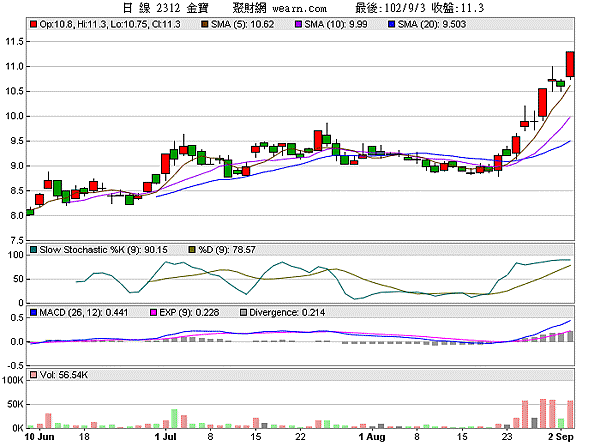Click the tall red candlestick closing near 10.5
This screenshot has width=600, height=446.
542,103
